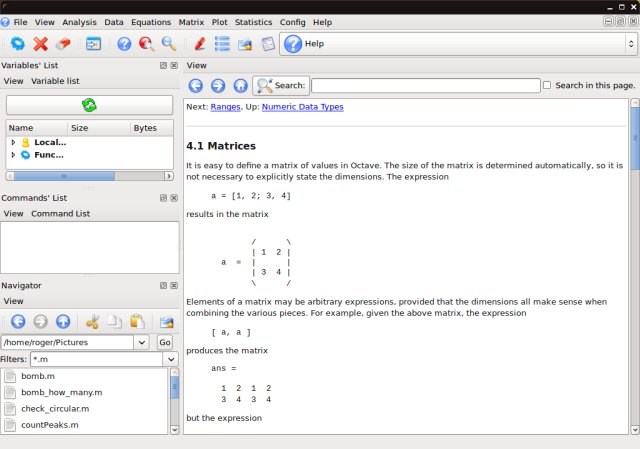The width and height of the screenshot is (640, 449).
Task: Close the Variables' List panel
Action: pyautogui.click(x=174, y=65)
